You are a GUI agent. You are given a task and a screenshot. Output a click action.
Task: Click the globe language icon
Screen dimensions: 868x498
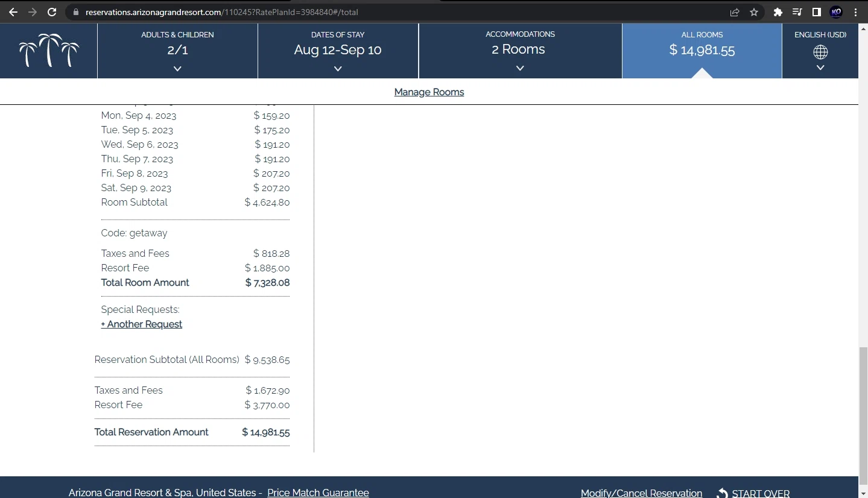point(820,52)
